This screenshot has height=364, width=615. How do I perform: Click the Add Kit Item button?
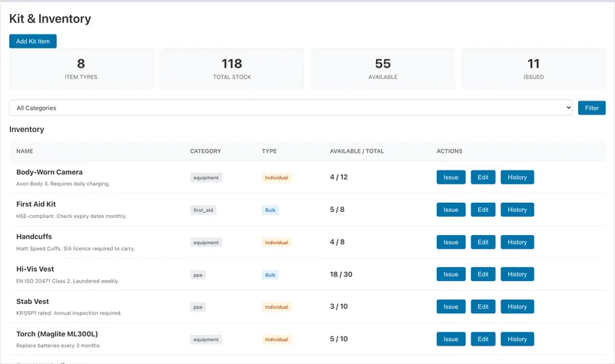coord(33,41)
